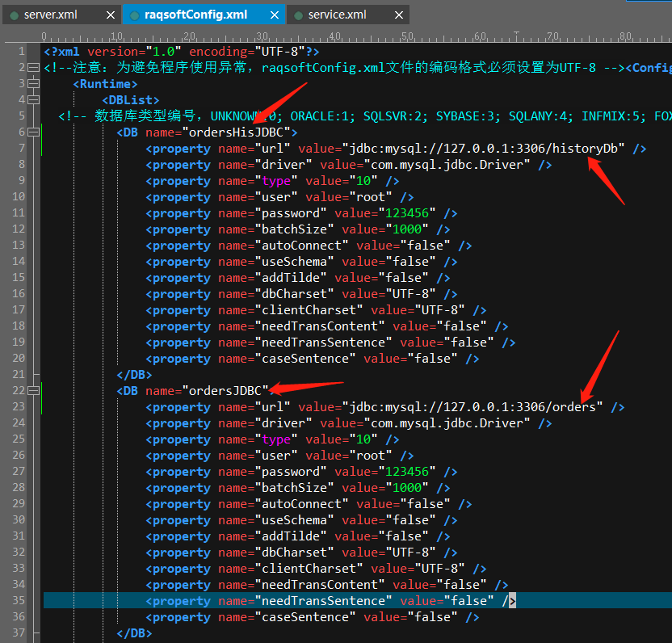Click the raqsoftConfig.xml file status icon
This screenshot has height=643, width=672.
coord(134,15)
